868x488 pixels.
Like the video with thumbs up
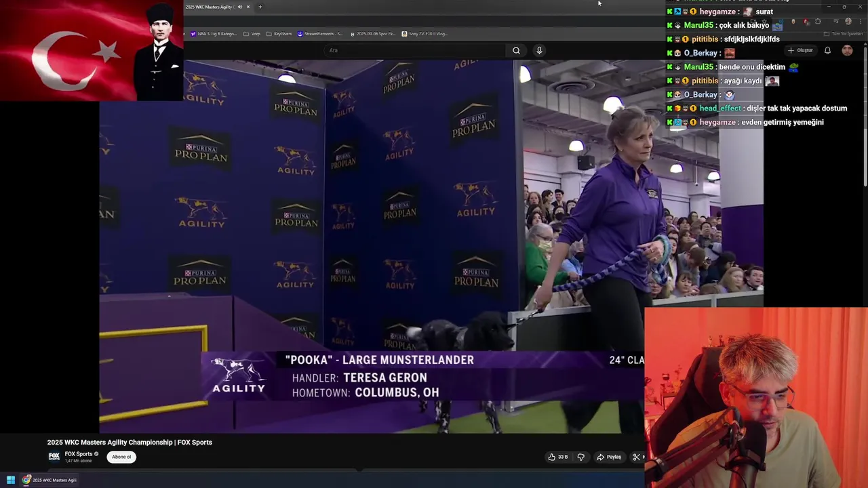pyautogui.click(x=558, y=457)
